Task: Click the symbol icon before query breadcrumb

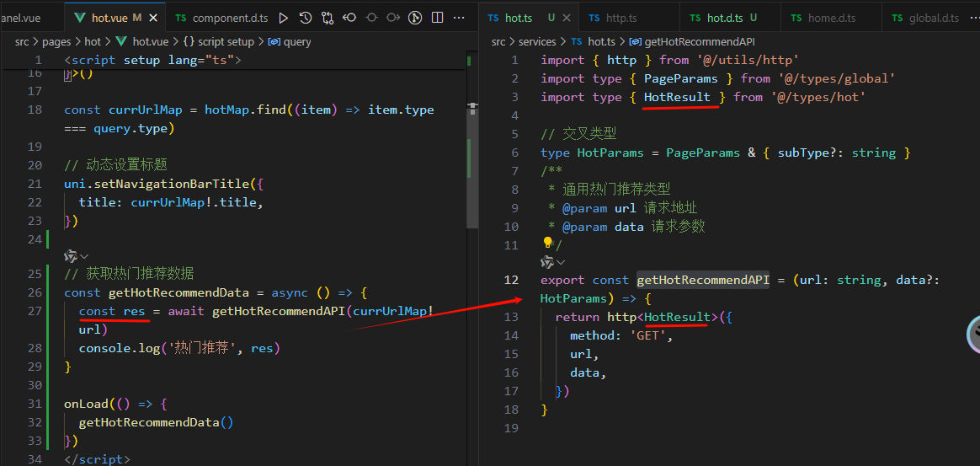Action: tap(274, 42)
